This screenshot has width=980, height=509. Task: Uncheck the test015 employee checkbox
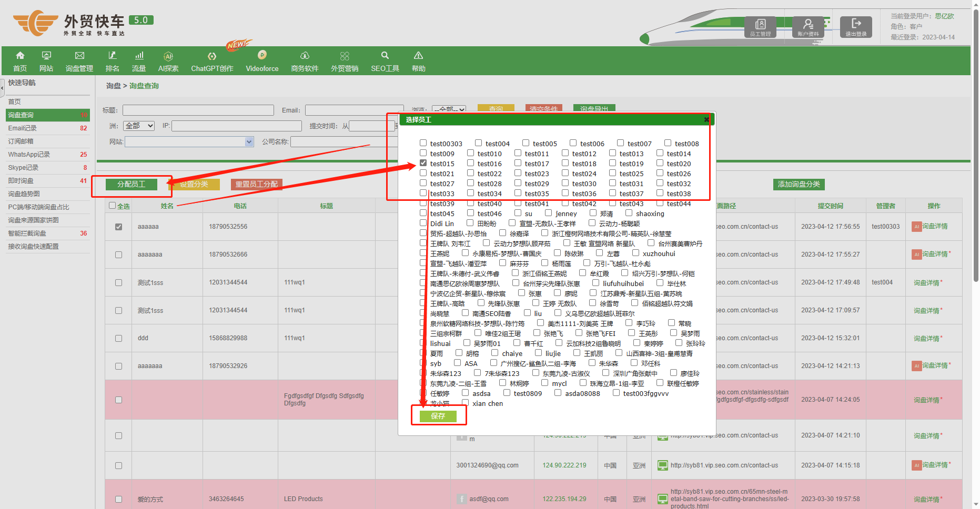423,163
